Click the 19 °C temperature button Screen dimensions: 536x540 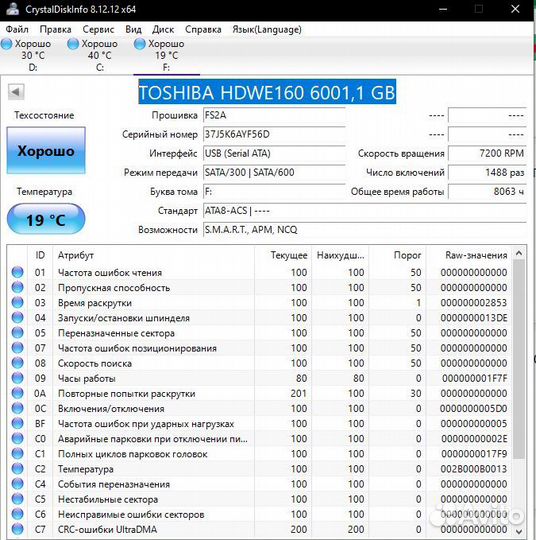point(46,219)
